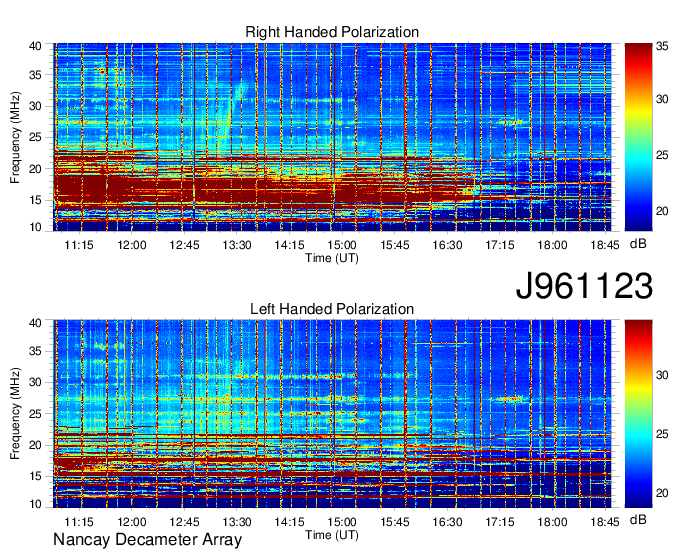680x552 pixels.
Task: Click 25 MHz frequency tick of Right Handed plot
Action: (35, 137)
